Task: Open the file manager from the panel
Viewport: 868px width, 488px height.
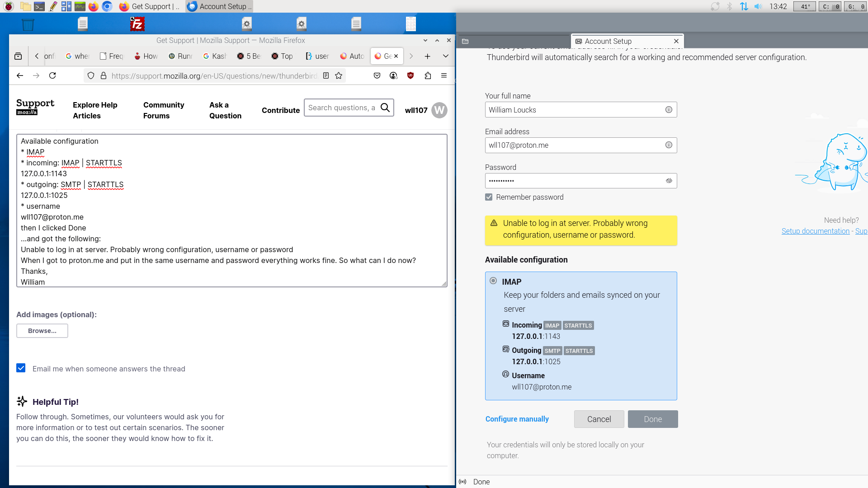Action: coord(26,6)
